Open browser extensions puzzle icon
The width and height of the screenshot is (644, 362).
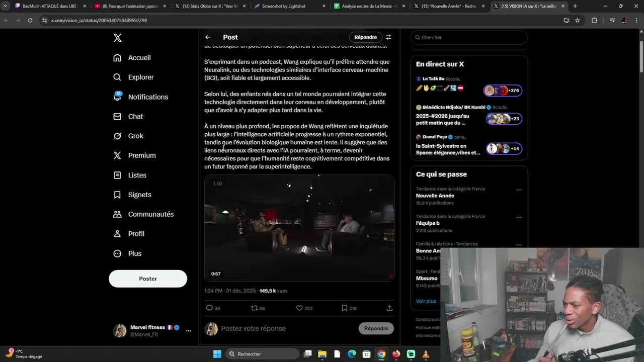594,20
